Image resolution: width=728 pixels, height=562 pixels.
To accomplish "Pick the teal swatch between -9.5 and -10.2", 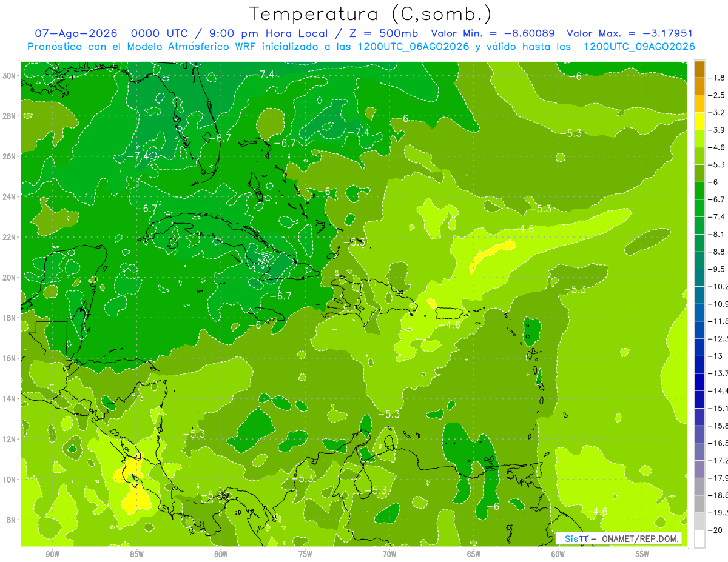I will [699, 278].
